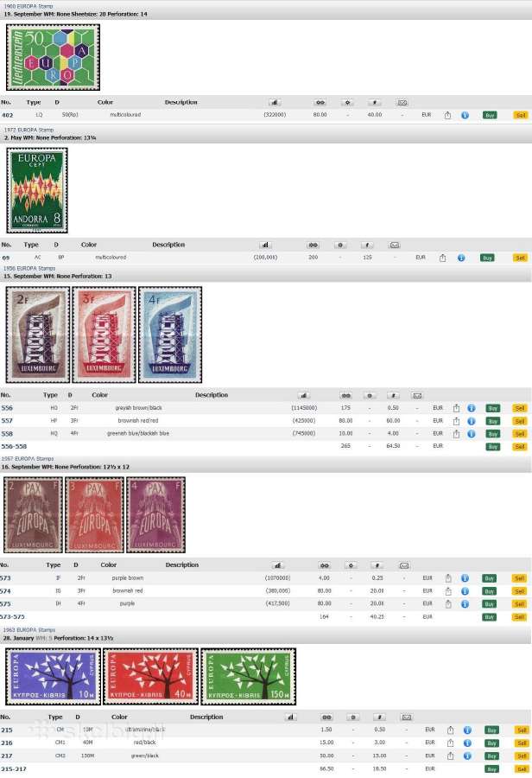
Task: View the Liechtenstein 50 Europa stamp image
Action: pyautogui.click(x=53, y=58)
